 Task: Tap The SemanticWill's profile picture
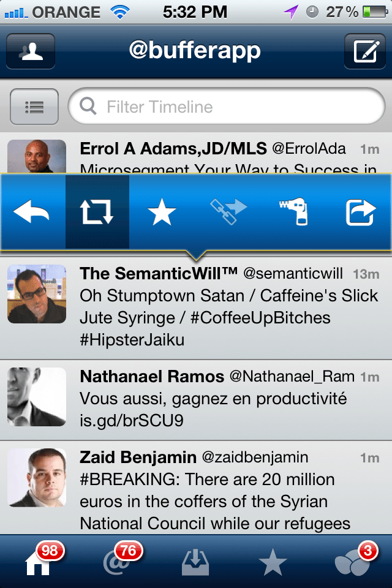point(36,293)
